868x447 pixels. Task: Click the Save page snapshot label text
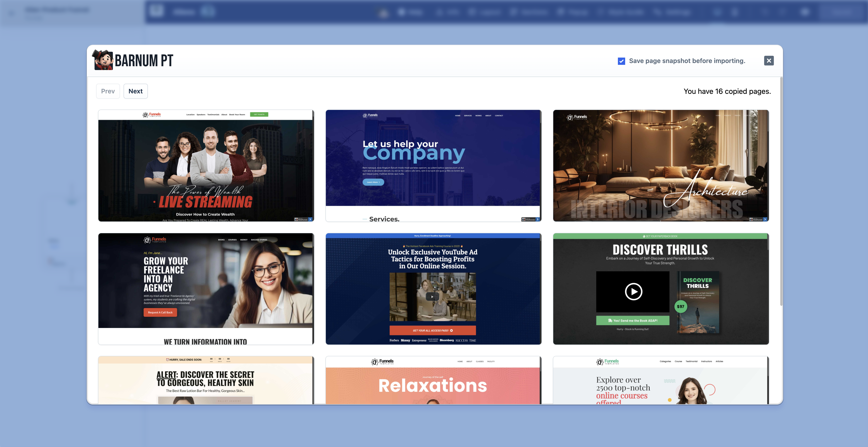point(687,61)
